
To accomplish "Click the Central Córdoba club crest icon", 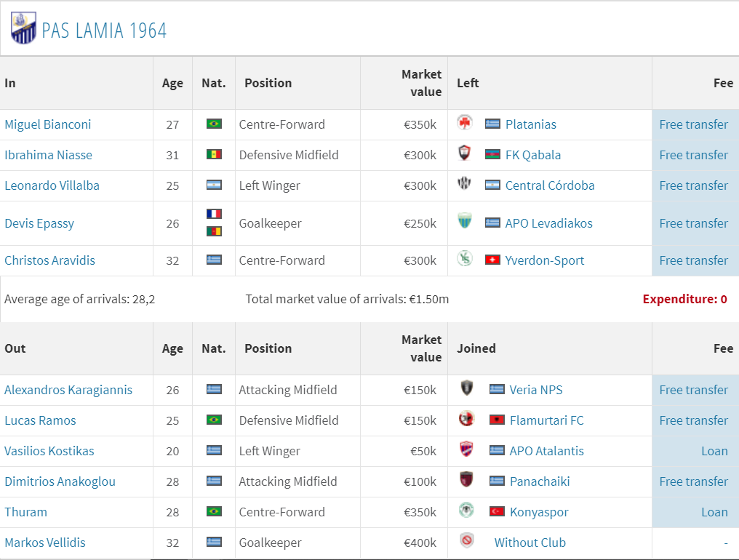I will pos(465,183).
